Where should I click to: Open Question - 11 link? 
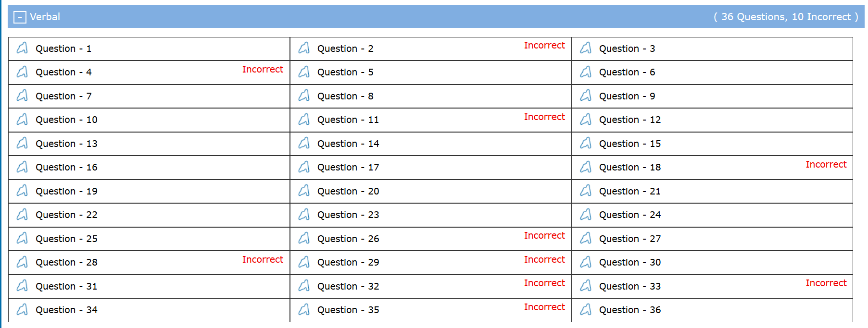[x=348, y=120]
